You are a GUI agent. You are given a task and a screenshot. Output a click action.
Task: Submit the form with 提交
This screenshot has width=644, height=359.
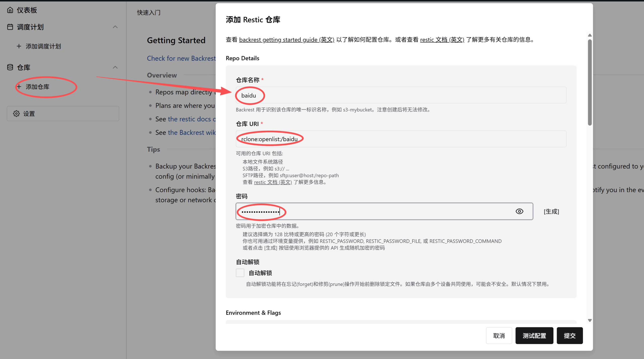pos(570,336)
